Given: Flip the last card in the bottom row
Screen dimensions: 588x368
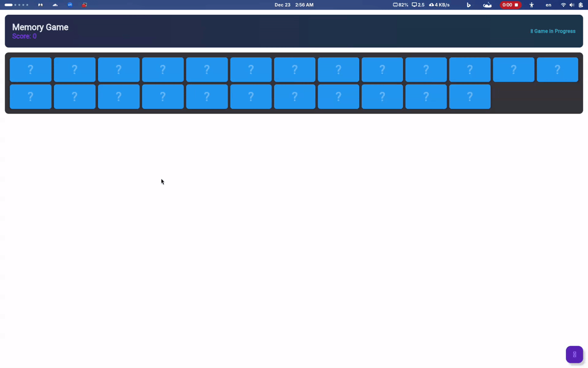Looking at the screenshot, I should (x=470, y=97).
